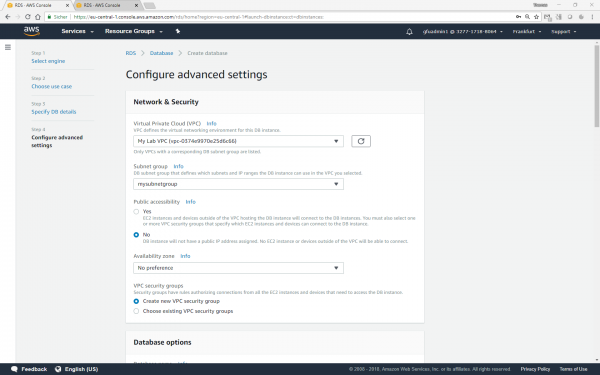Screen dimensions: 600x375
Task: Set Public accessibility to No
Action: (136, 235)
